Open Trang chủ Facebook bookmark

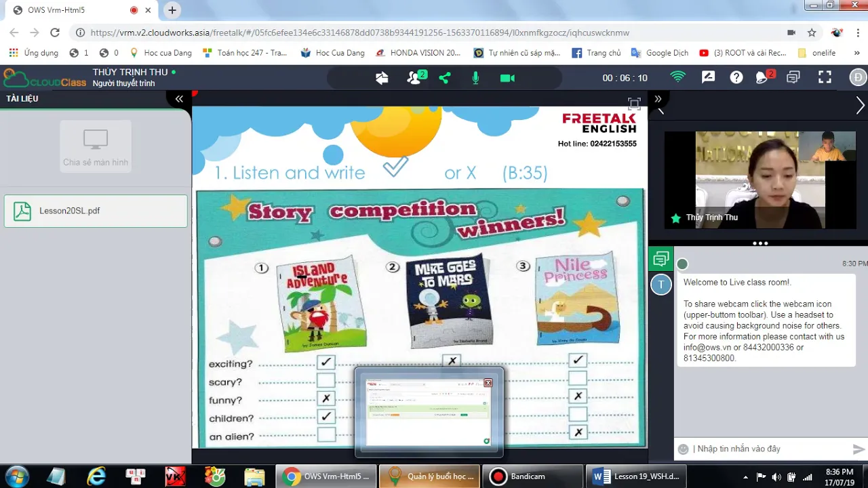[x=597, y=53]
